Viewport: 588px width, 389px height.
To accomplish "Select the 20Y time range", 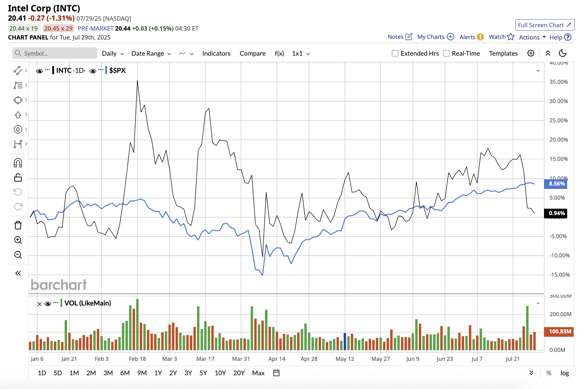I will tap(239, 373).
